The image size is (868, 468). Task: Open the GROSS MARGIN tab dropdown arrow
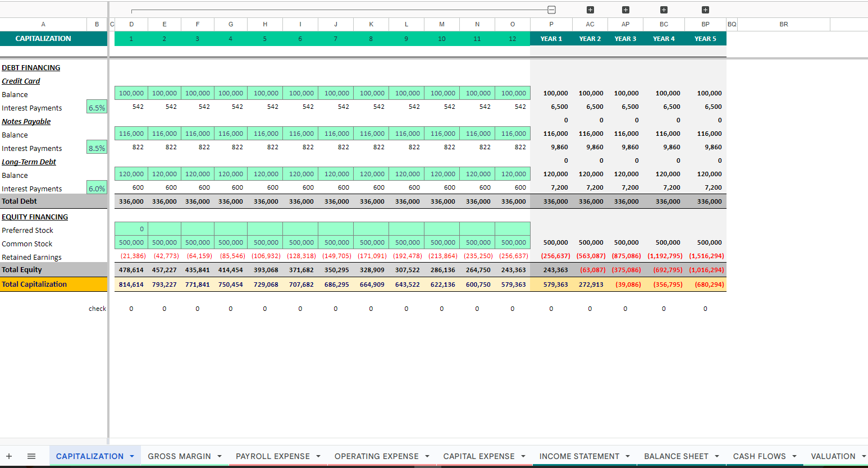pyautogui.click(x=220, y=456)
